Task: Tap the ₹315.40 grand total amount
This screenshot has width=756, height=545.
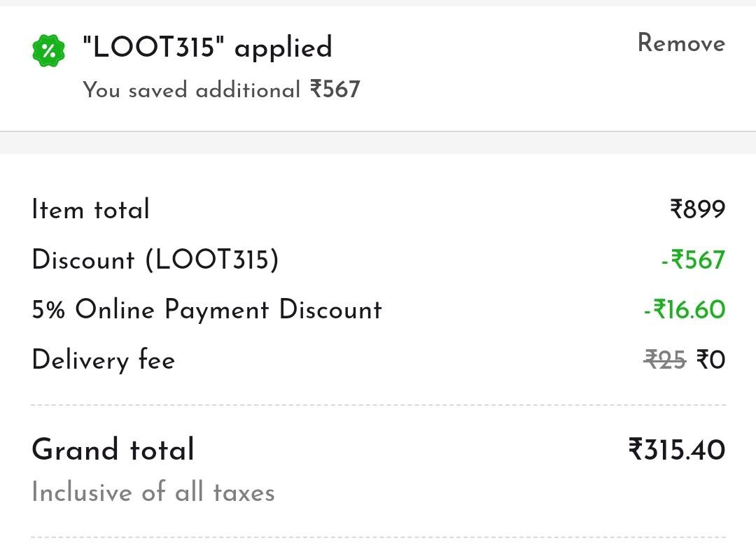Action: coord(677,449)
